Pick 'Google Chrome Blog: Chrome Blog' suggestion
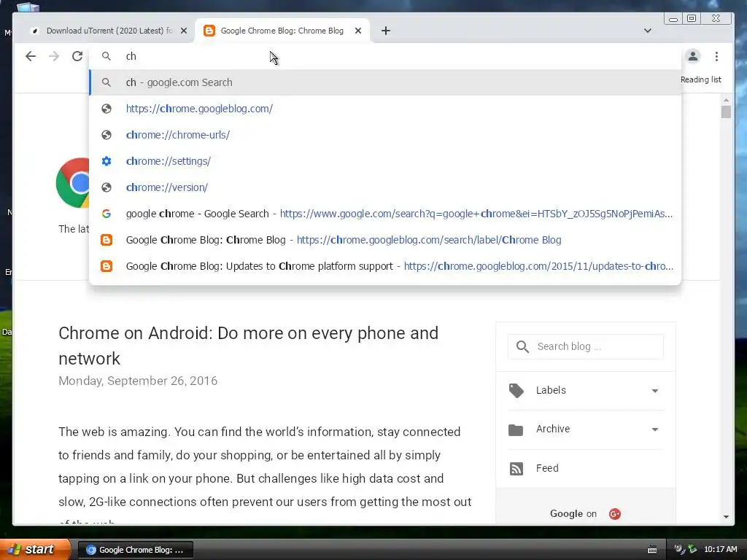The width and height of the screenshot is (747, 560). pyautogui.click(x=385, y=239)
